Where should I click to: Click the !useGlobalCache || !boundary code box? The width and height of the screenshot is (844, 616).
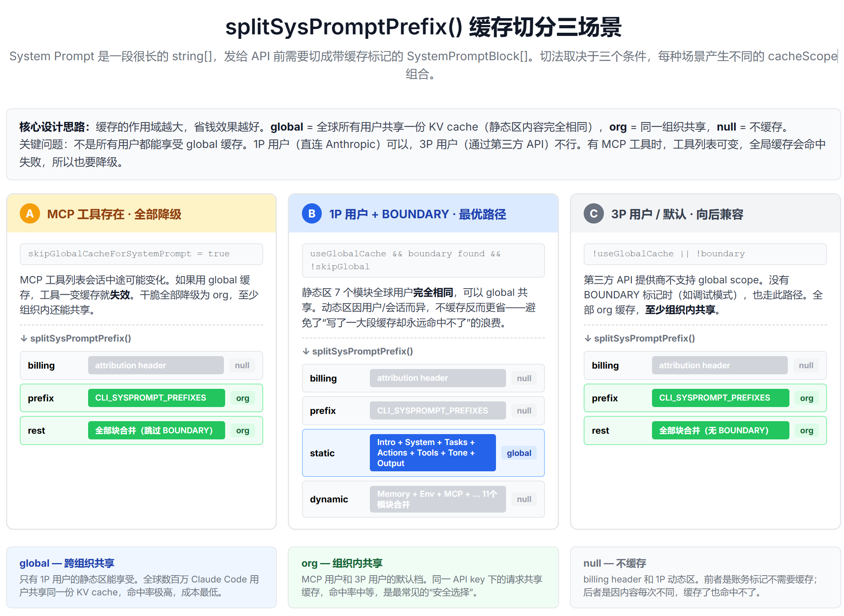705,254
